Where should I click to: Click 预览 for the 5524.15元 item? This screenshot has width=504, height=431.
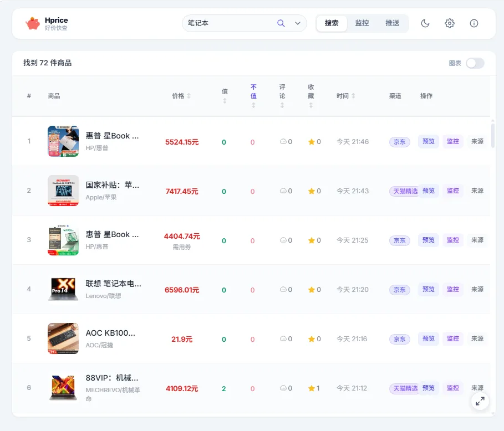[428, 141]
